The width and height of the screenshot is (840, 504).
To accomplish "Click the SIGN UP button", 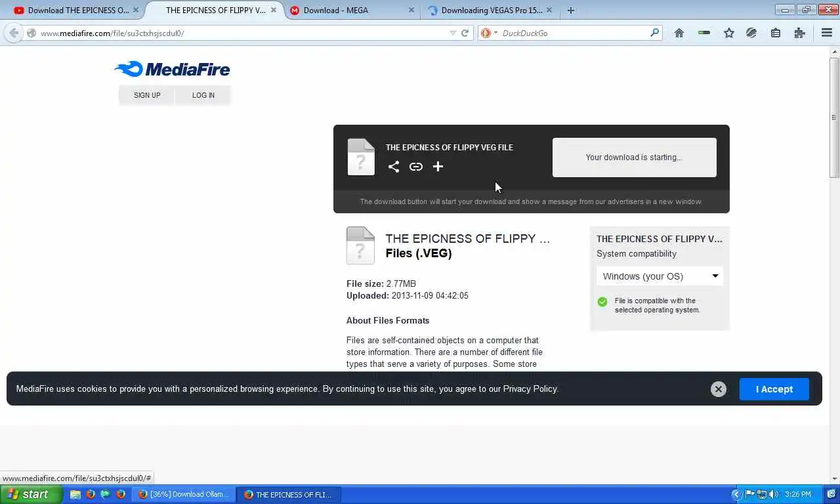I will (147, 95).
